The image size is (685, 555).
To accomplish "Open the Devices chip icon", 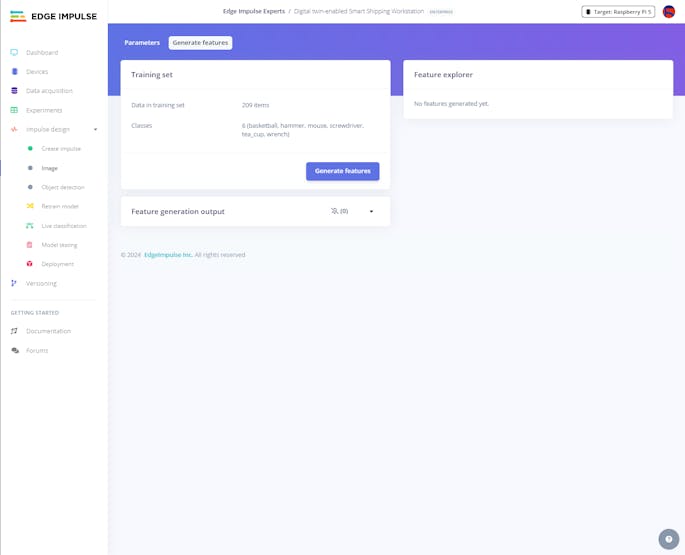I will (x=14, y=72).
